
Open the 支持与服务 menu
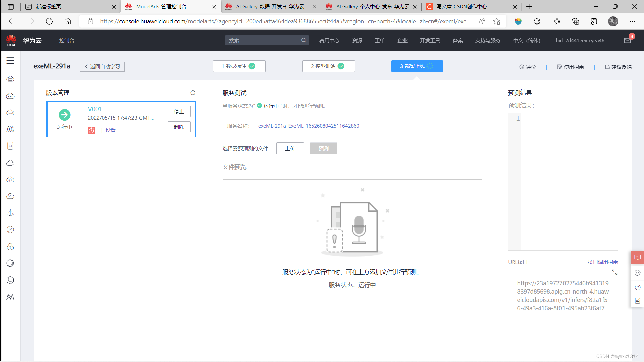click(x=488, y=41)
